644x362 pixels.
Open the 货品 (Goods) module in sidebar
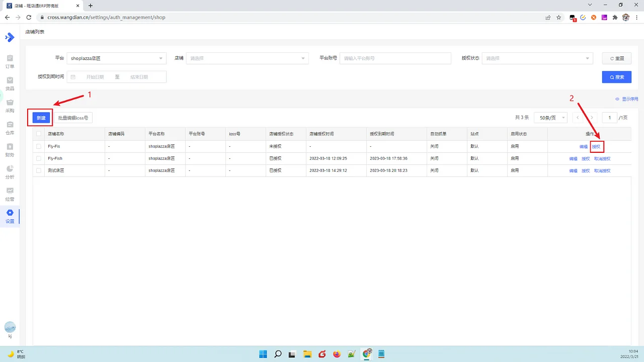pyautogui.click(x=10, y=83)
